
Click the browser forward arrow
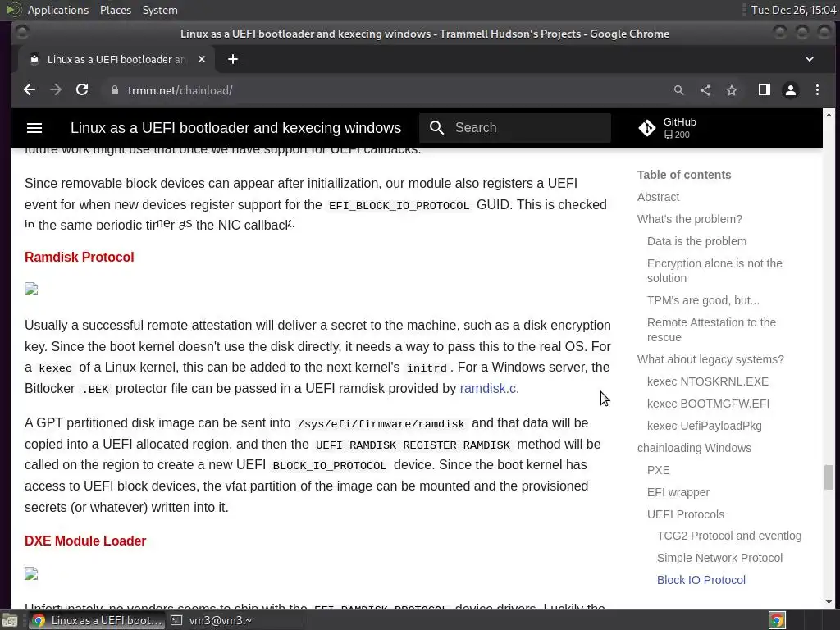coord(56,90)
